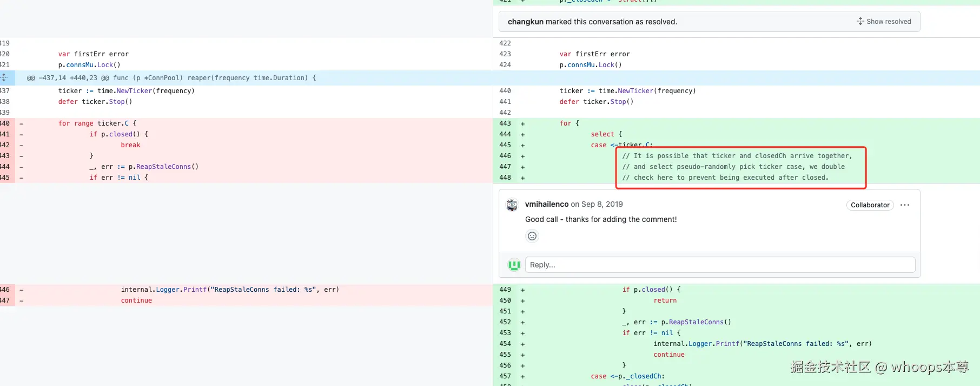Click the green avatar beside Reply box
980x386 pixels.
[x=514, y=265]
